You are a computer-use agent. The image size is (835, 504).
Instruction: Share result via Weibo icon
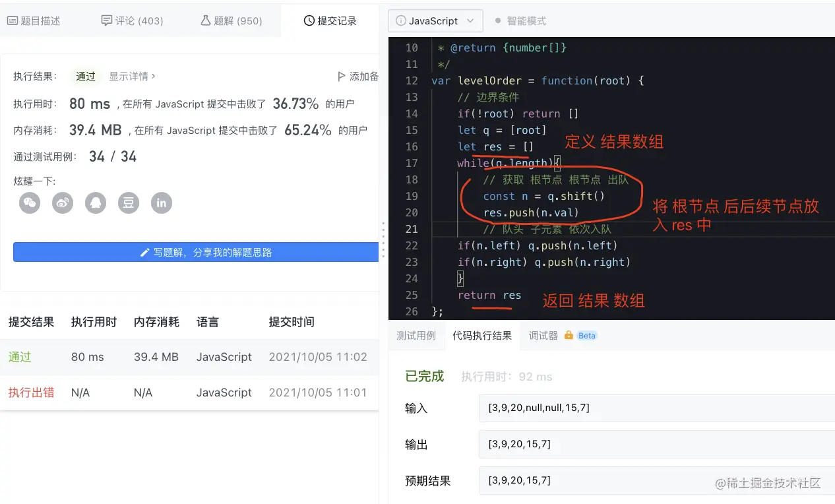[x=63, y=203]
